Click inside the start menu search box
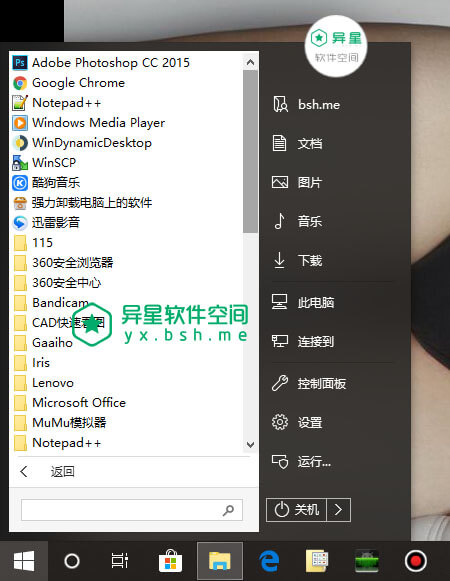450x581 pixels. click(132, 510)
